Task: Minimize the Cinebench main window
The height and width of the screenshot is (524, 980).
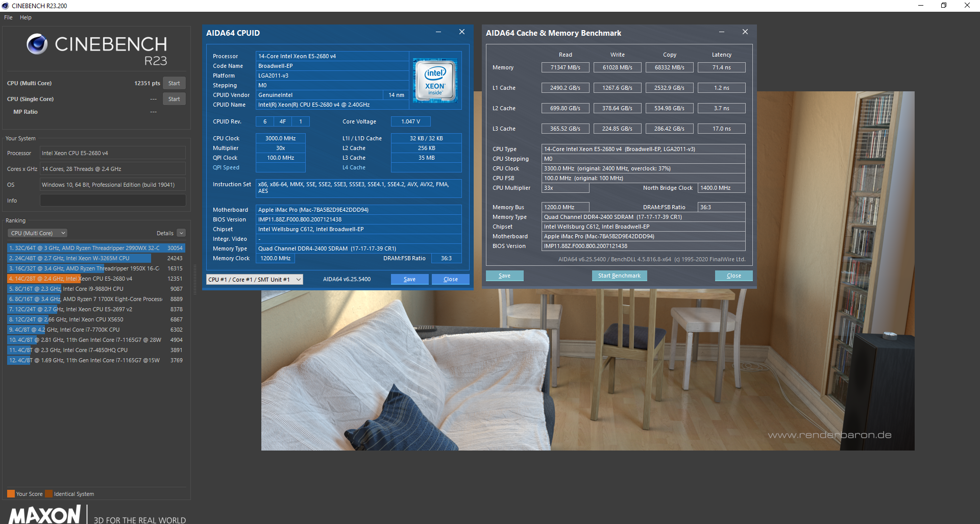Action: (921, 6)
